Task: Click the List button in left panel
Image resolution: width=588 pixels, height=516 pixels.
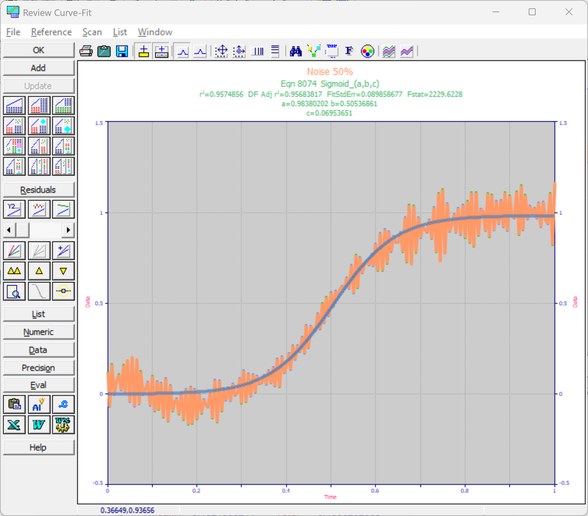Action: coord(38,314)
